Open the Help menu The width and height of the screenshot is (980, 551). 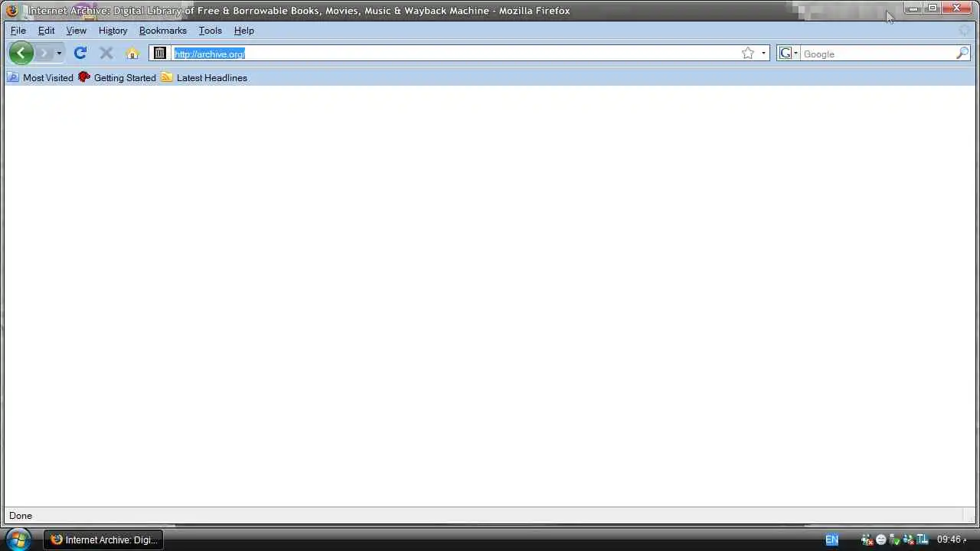[244, 31]
